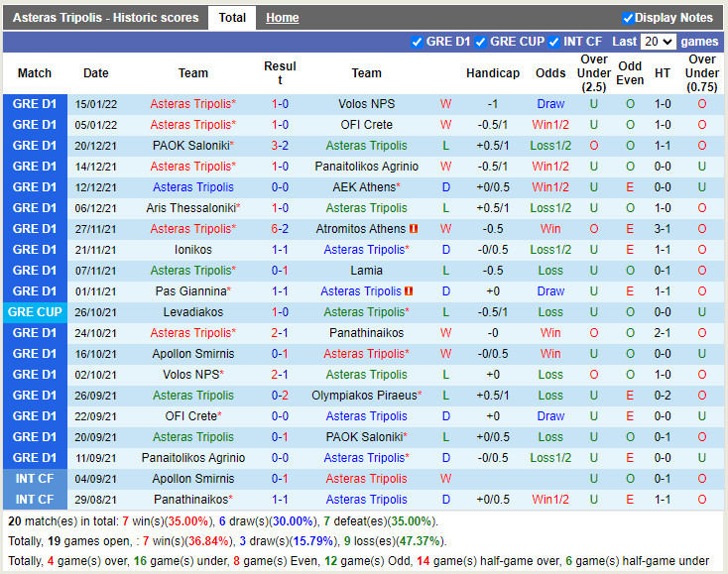Click the INT CF label in the 04/09/21 row
This screenshot has width=728, height=574.
(x=35, y=479)
